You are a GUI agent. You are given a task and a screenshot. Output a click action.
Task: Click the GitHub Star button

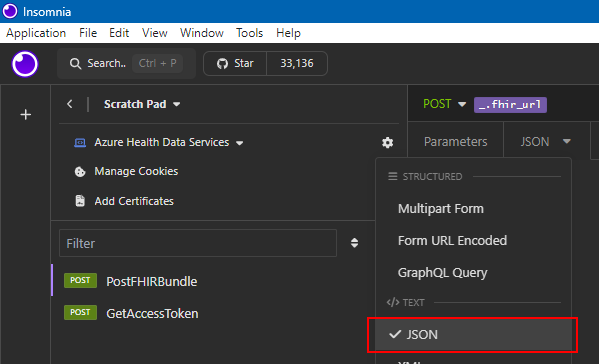click(x=235, y=63)
